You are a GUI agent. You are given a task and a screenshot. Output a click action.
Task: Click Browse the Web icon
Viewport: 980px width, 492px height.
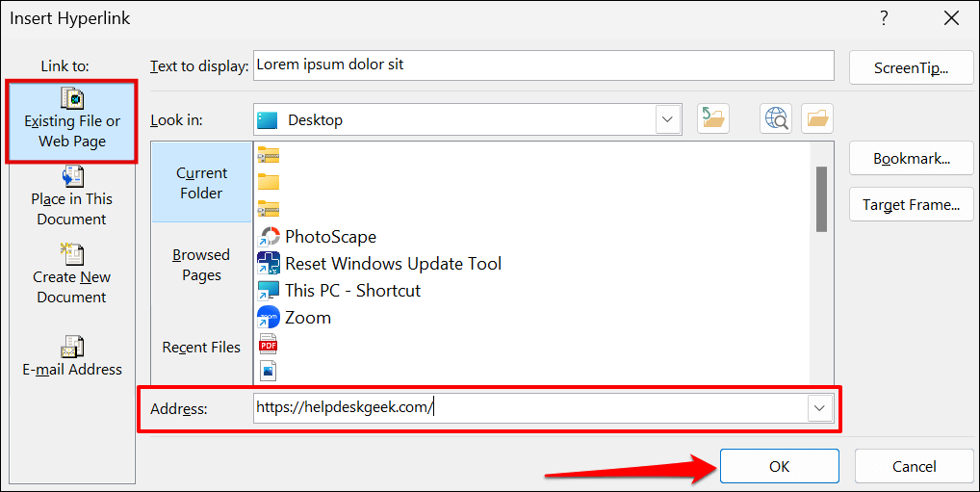[776, 118]
